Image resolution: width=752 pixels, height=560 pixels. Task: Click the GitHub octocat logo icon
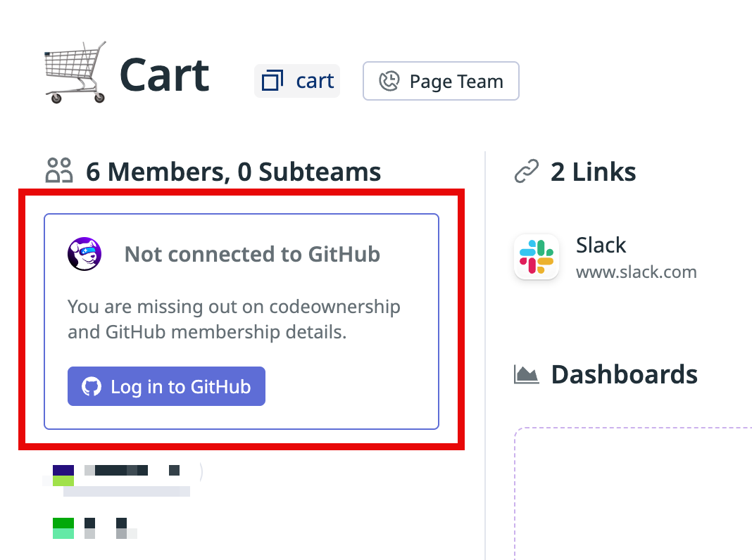point(92,386)
